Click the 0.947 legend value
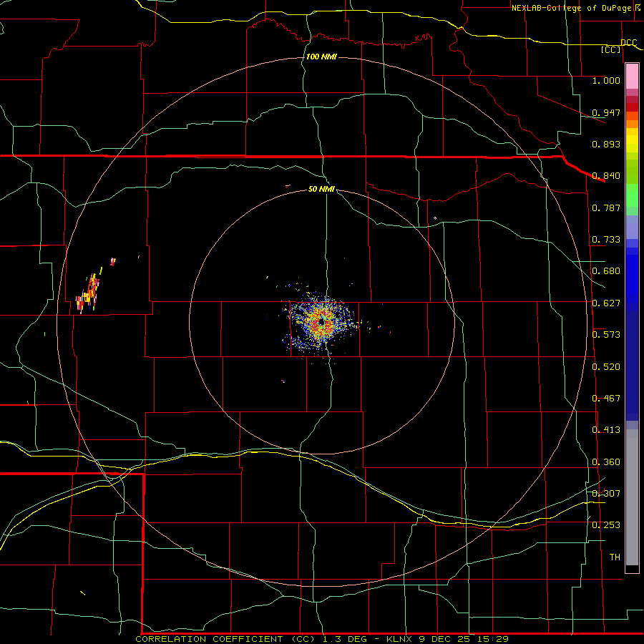644x644 pixels. [x=606, y=112]
